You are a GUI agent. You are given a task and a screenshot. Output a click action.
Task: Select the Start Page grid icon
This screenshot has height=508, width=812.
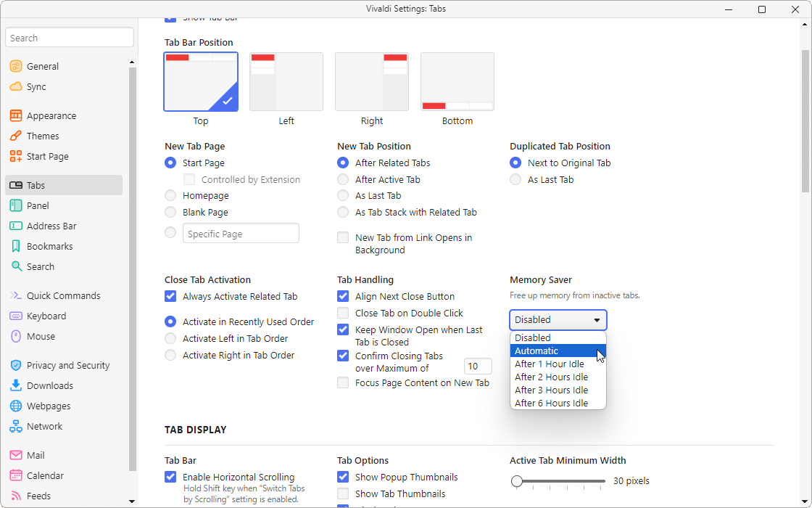pyautogui.click(x=16, y=156)
